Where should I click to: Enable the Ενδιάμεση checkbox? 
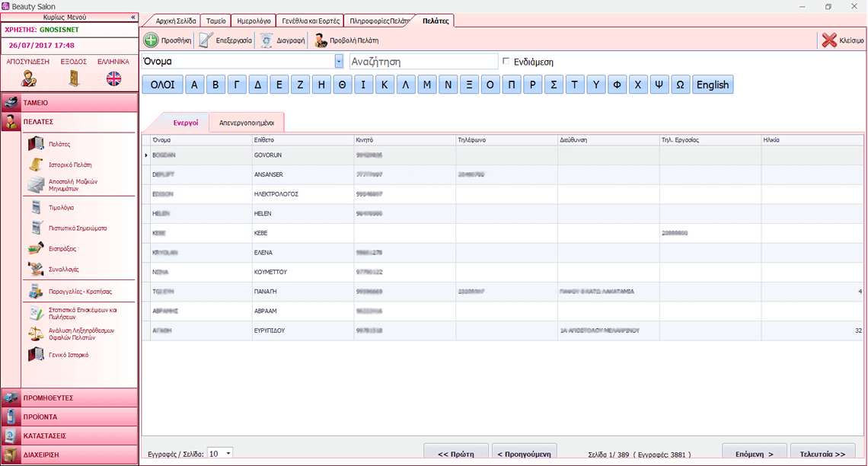[x=506, y=62]
